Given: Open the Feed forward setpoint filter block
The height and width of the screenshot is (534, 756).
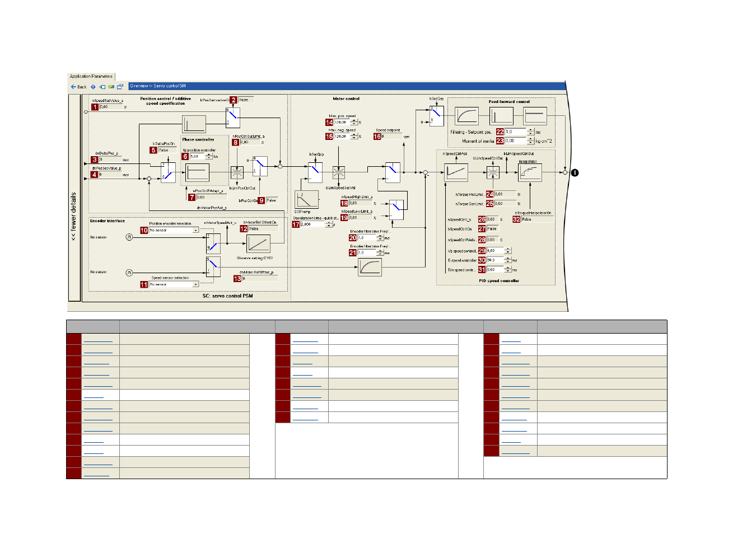Looking at the screenshot, I should tap(466, 116).
